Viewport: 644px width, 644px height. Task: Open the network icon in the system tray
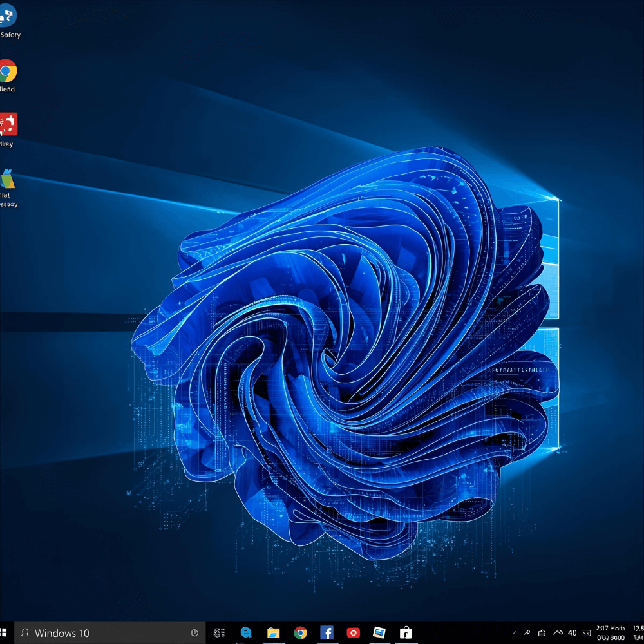(x=542, y=633)
